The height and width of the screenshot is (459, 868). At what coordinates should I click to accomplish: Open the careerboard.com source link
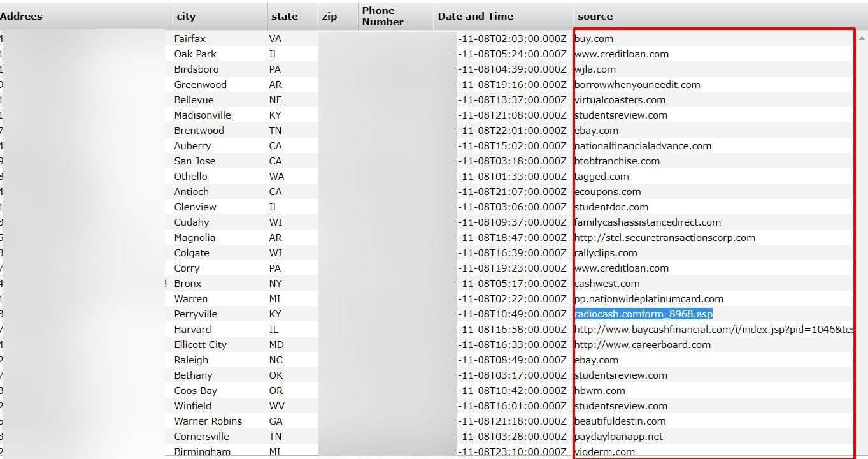click(x=642, y=345)
